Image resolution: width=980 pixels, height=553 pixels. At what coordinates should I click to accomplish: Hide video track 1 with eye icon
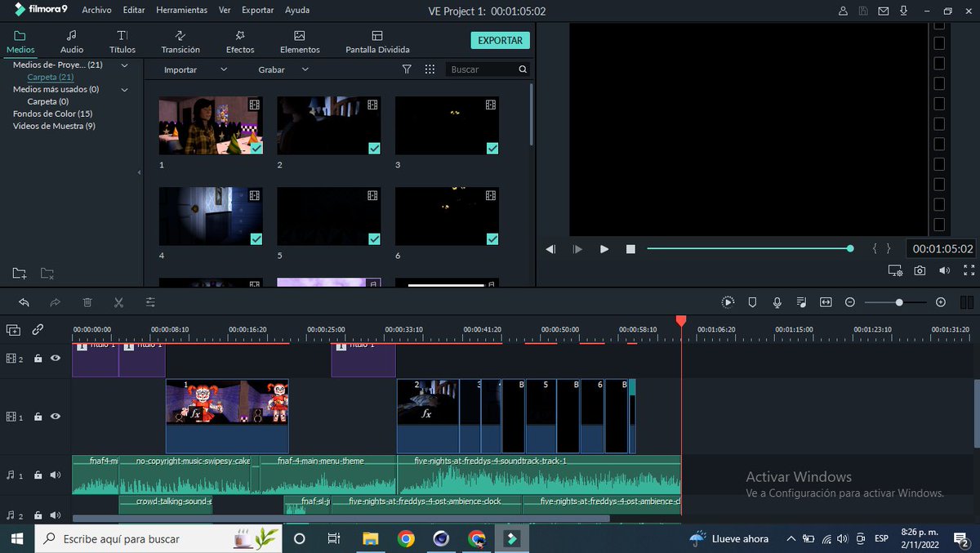[x=56, y=417]
